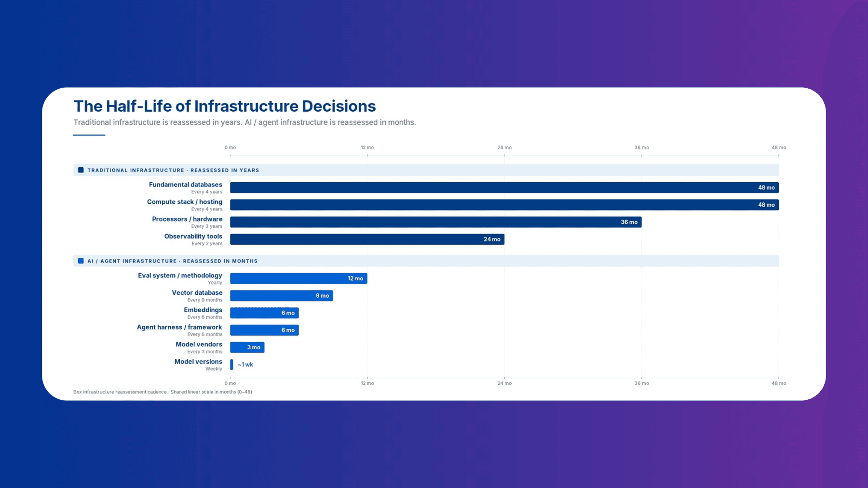Click the blue AI / Agent Infrastructure legend square
This screenshot has width=868, height=488.
pyautogui.click(x=81, y=261)
